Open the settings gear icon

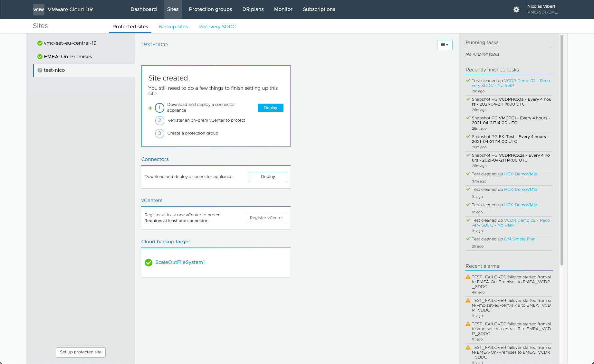tap(516, 10)
